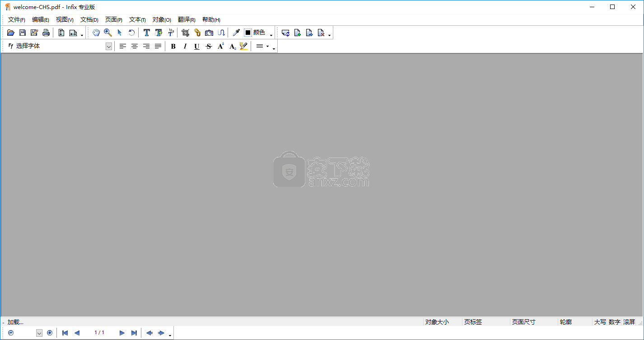The width and height of the screenshot is (644, 340).
Task: Open the page toolbar overflow arrow
Action: pos(329,35)
